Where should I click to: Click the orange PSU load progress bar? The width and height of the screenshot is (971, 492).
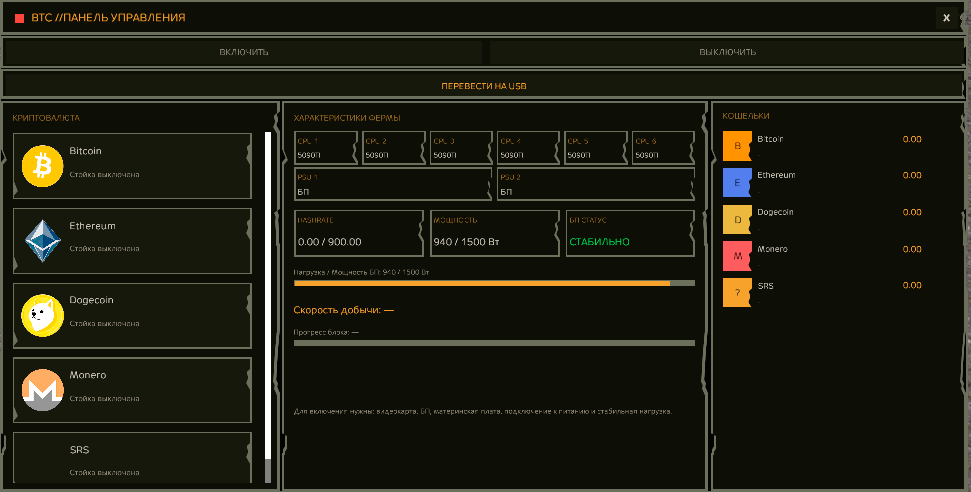494,283
